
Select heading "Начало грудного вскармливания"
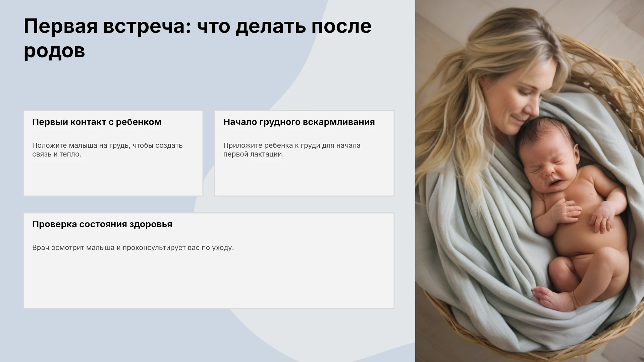pyautogui.click(x=299, y=122)
